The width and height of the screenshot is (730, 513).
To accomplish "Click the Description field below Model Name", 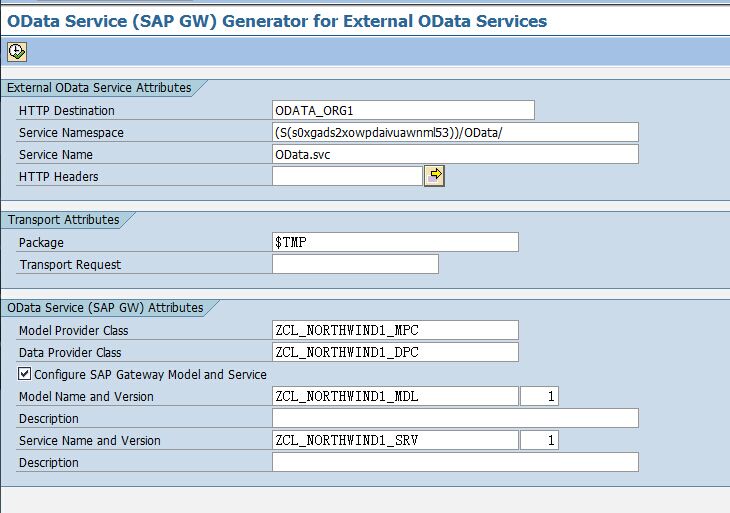I will tap(455, 418).
